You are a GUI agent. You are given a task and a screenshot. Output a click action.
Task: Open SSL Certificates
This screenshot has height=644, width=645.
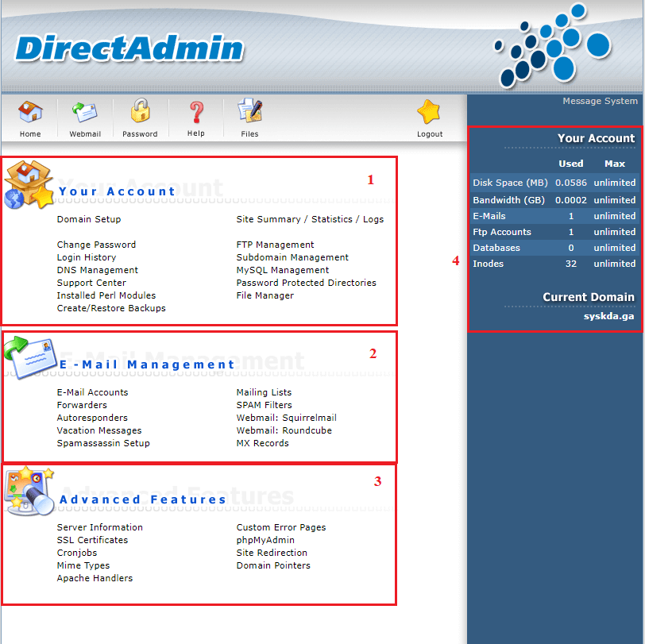pos(92,540)
